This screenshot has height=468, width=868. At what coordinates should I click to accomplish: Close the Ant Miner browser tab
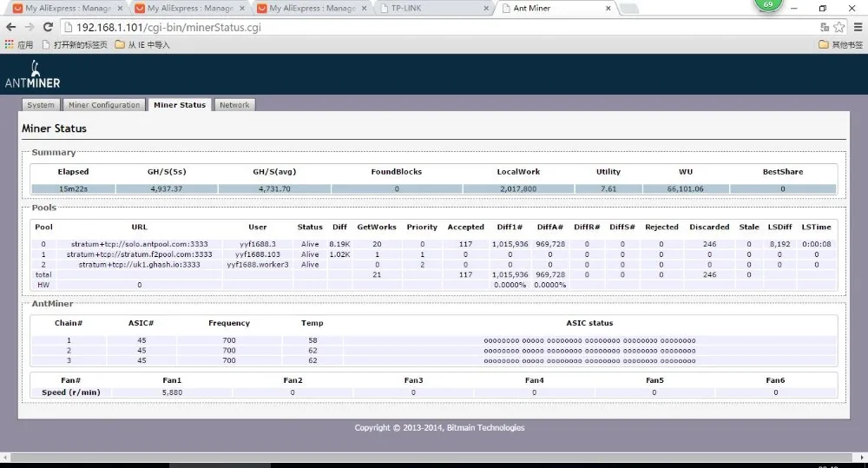(x=608, y=9)
